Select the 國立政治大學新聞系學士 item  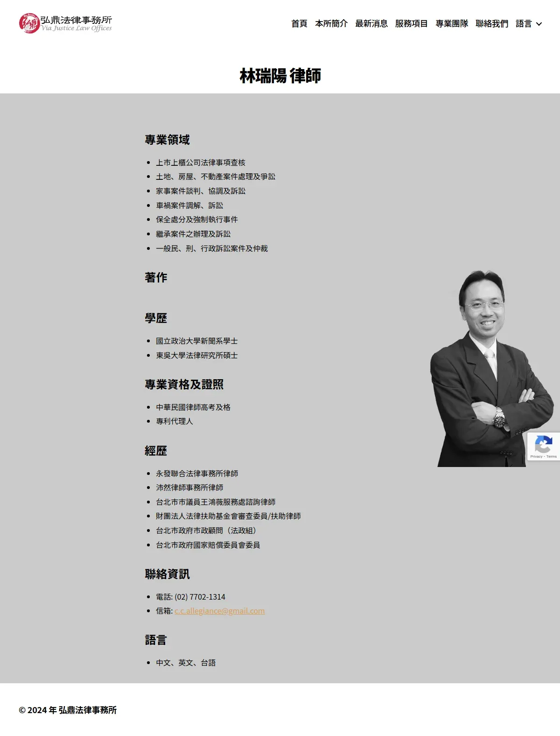197,341
